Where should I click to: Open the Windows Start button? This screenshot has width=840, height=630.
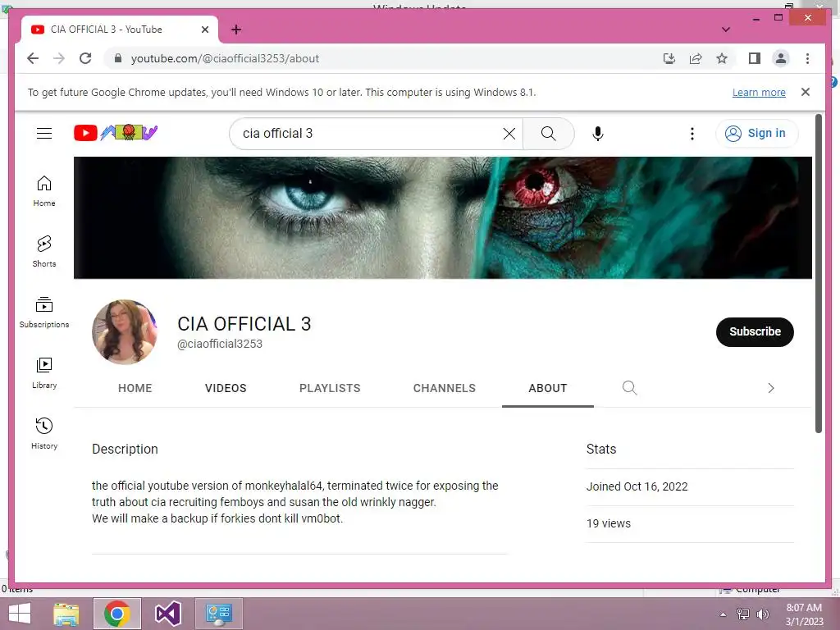coord(20,614)
